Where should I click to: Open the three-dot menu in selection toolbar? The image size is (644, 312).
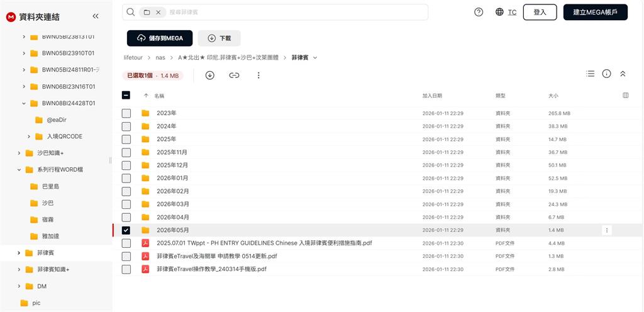tap(258, 75)
